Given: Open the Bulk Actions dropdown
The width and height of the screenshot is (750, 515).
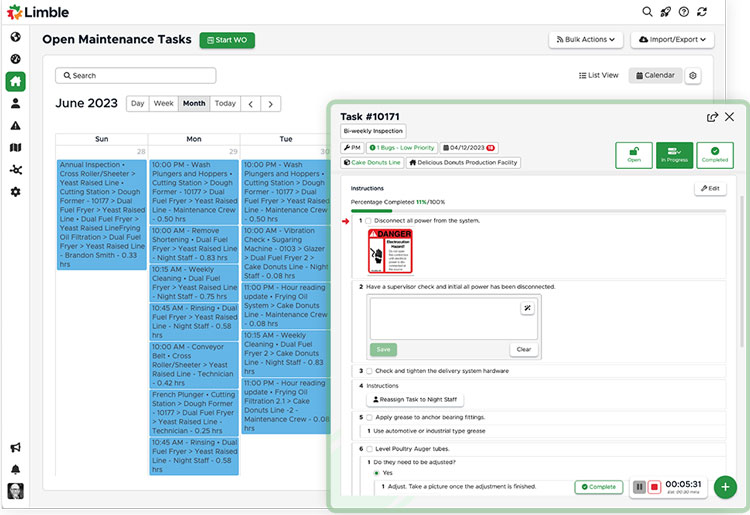Looking at the screenshot, I should click(x=586, y=40).
